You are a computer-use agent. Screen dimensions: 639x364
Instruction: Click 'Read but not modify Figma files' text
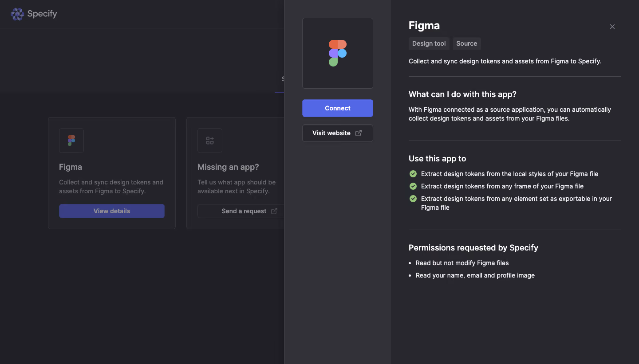click(462, 263)
